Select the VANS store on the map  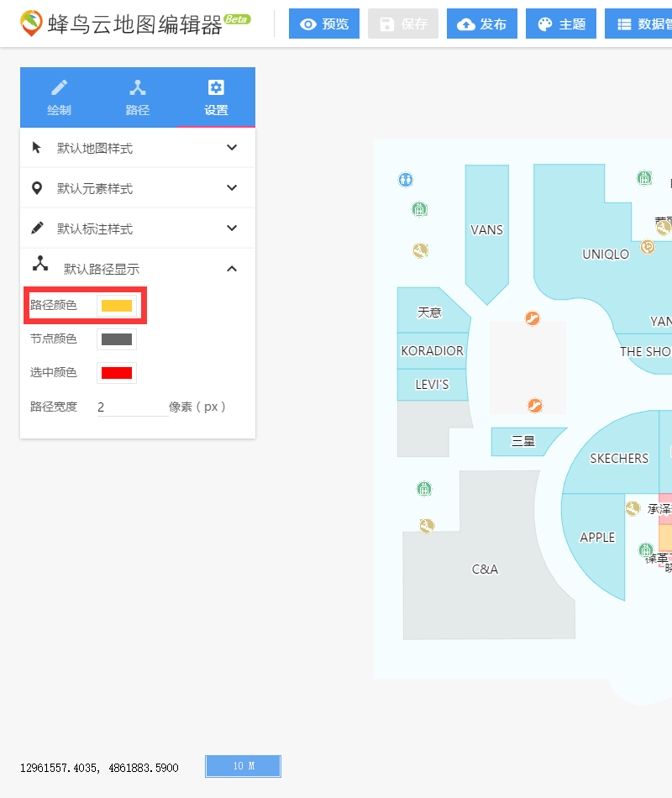(486, 230)
